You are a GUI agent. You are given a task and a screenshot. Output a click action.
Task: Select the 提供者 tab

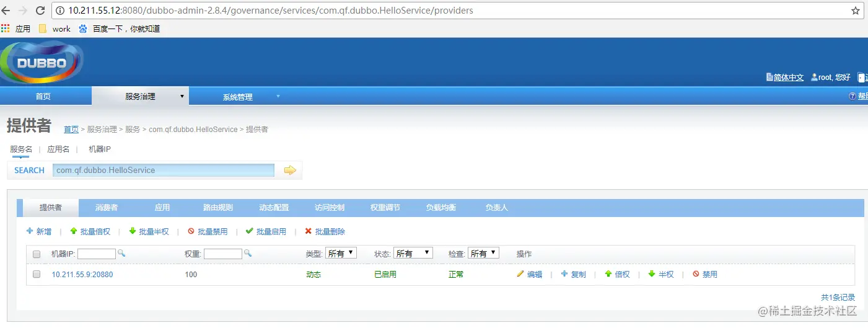51,208
